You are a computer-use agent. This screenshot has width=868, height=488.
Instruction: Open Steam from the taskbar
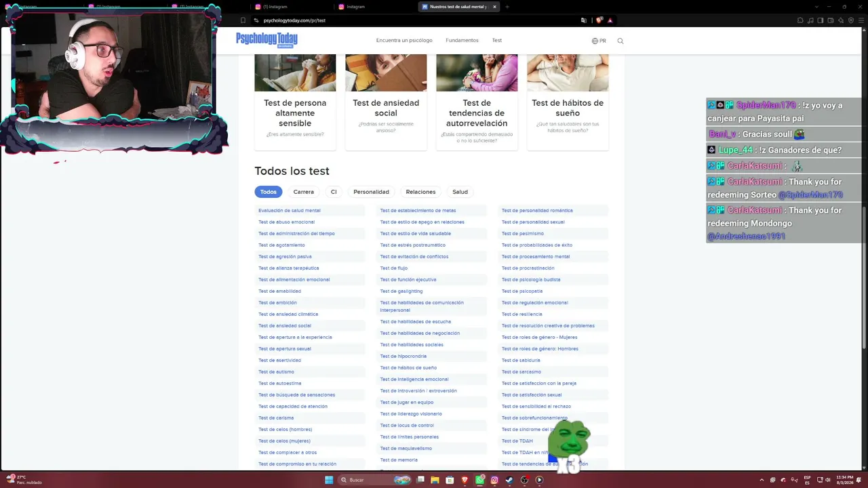(509, 480)
